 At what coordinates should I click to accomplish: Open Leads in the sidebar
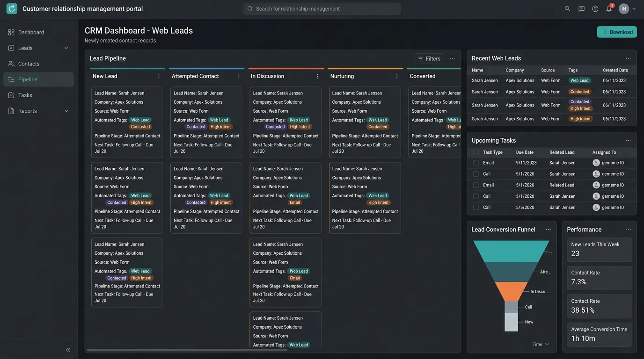point(38,48)
